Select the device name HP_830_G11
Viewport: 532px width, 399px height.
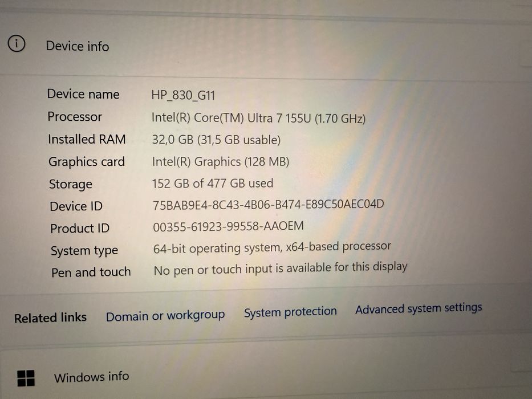pos(183,95)
